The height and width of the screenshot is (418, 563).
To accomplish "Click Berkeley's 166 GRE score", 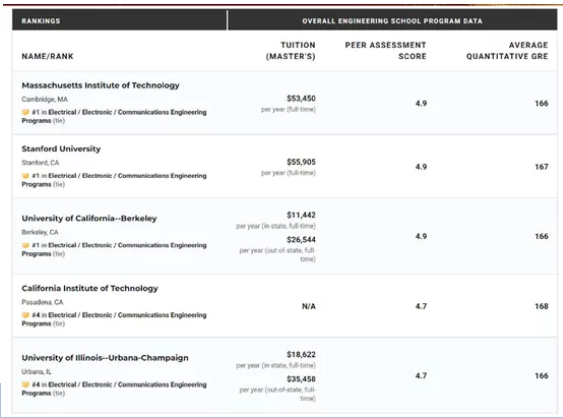I will [541, 236].
